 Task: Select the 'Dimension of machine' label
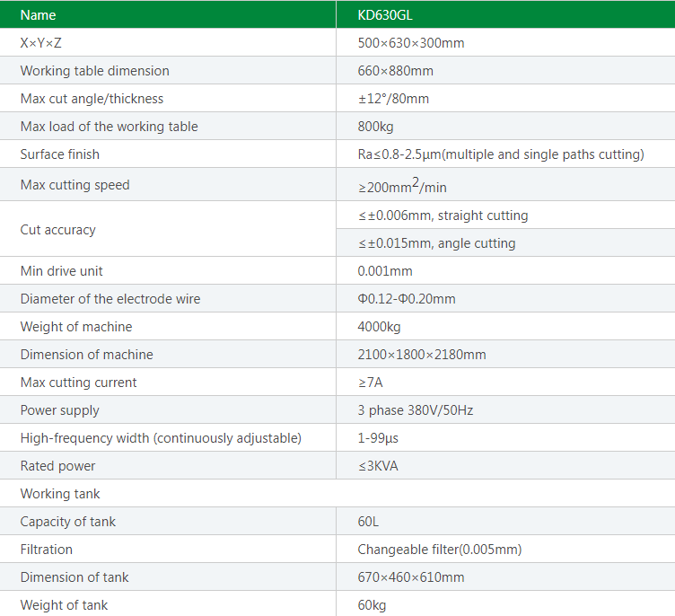pyautogui.click(x=86, y=355)
